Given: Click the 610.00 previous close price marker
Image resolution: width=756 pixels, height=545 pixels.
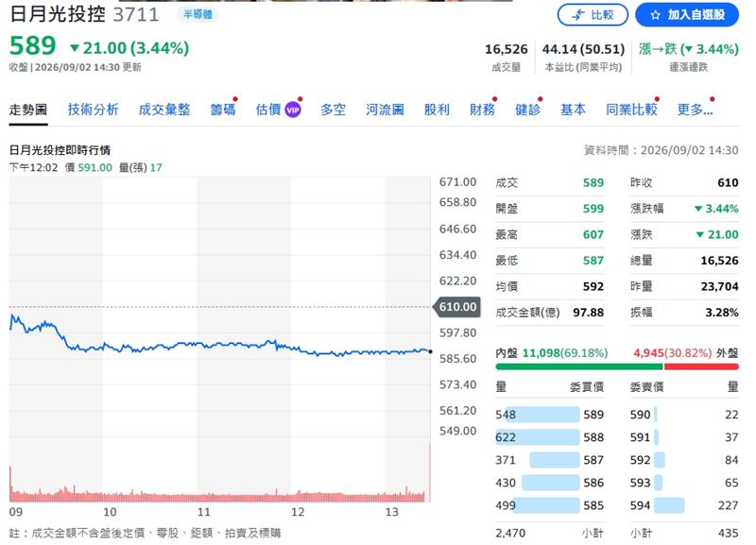Looking at the screenshot, I should [457, 307].
